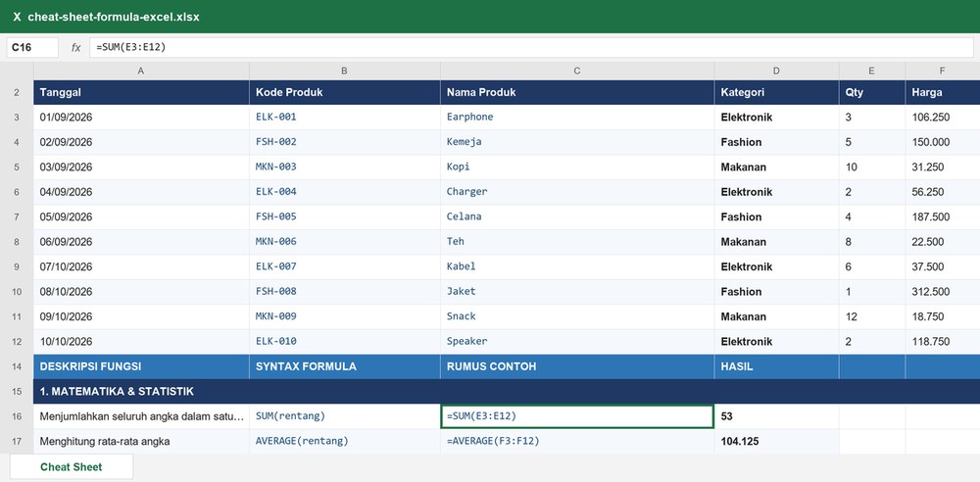Image resolution: width=980 pixels, height=482 pixels.
Task: Select the =AVERAGE(F3:F12) cell
Action: click(x=577, y=442)
